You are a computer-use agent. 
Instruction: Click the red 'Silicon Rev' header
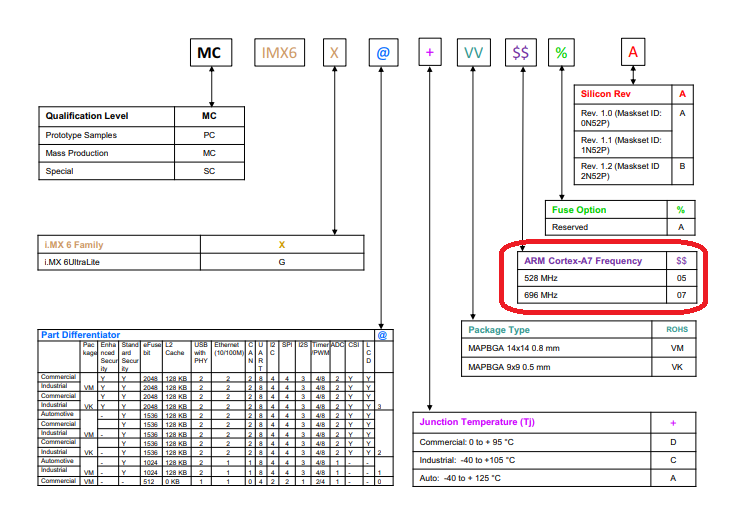point(606,94)
